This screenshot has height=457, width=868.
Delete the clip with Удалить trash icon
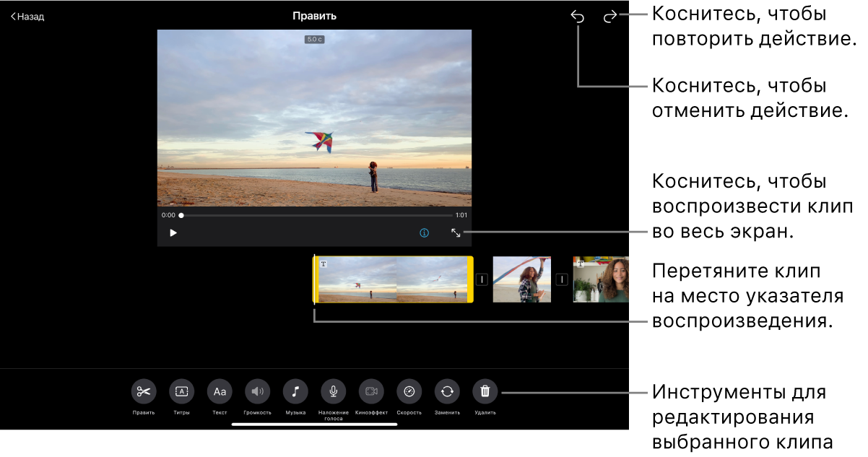click(x=485, y=392)
